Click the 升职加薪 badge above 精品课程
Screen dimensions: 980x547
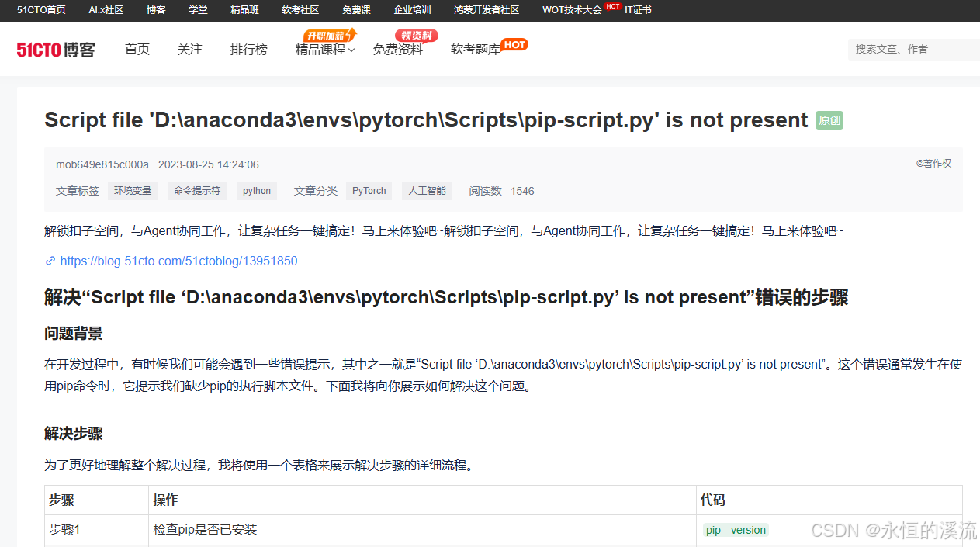(330, 35)
